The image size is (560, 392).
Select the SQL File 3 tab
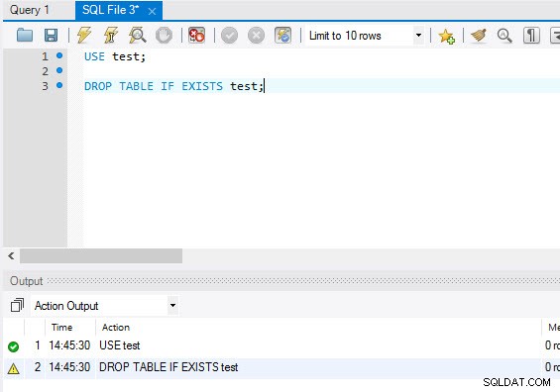coord(110,10)
